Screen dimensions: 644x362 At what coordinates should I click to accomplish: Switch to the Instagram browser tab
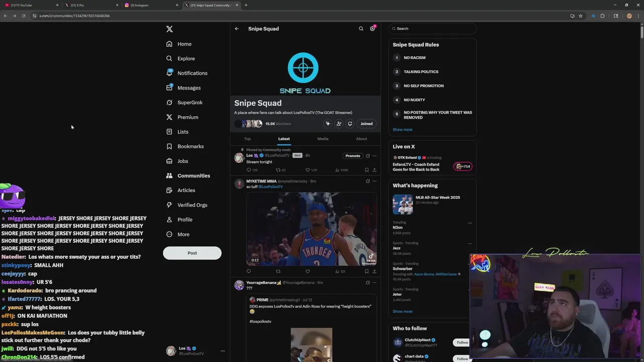coord(151,5)
